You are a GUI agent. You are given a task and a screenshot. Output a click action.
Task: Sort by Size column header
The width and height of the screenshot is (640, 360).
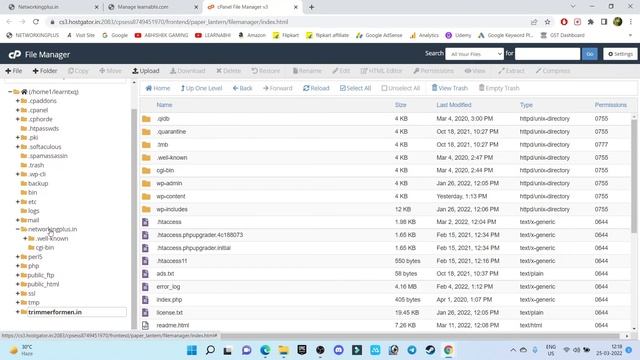click(x=400, y=105)
